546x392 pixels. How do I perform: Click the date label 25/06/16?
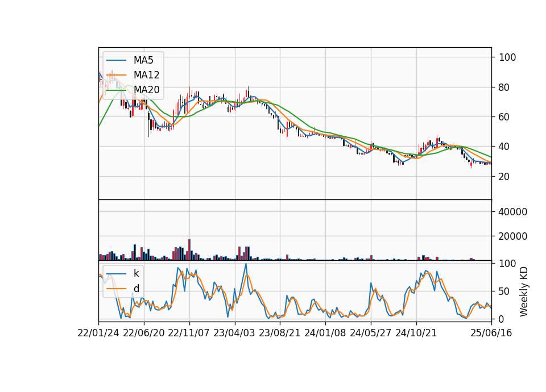(491, 333)
